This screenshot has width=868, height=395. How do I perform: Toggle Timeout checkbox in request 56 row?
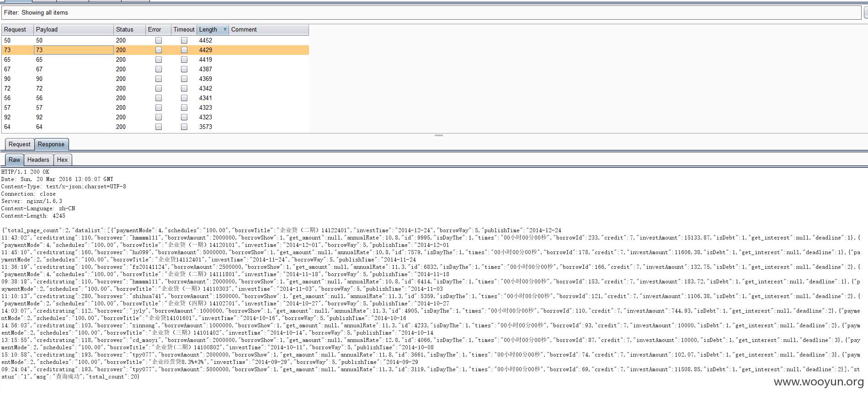(x=184, y=98)
